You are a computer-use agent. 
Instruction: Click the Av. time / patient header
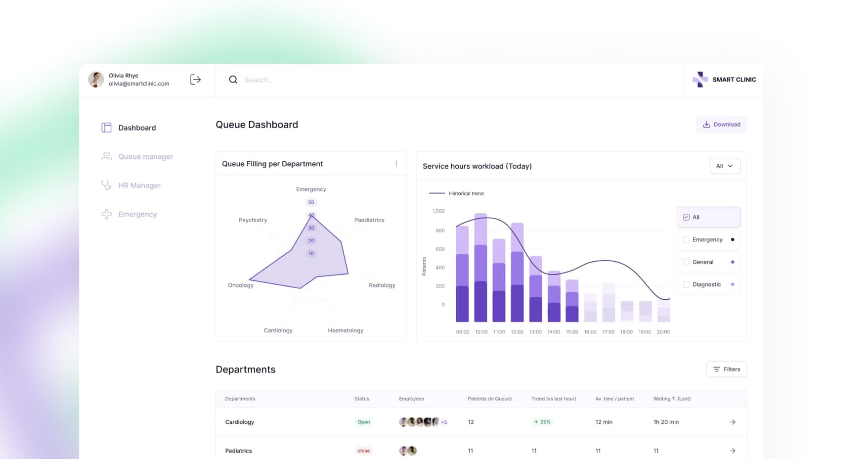(x=614, y=399)
